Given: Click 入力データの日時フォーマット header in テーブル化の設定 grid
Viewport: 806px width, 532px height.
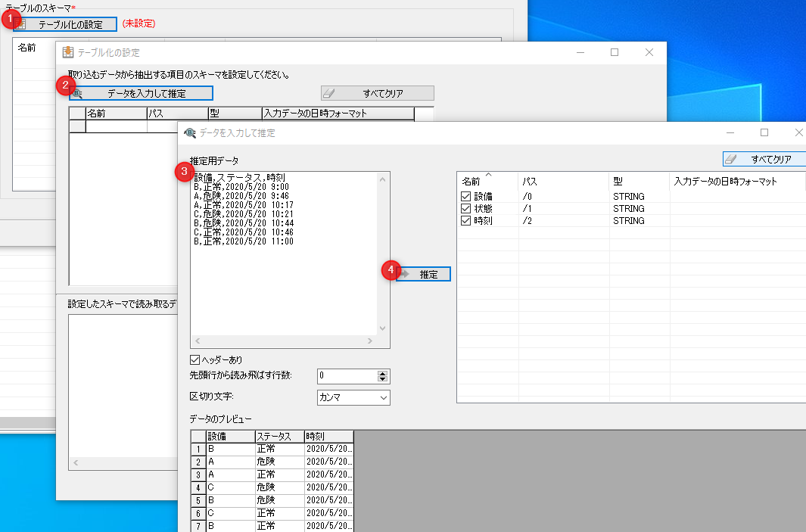Looking at the screenshot, I should pos(338,113).
